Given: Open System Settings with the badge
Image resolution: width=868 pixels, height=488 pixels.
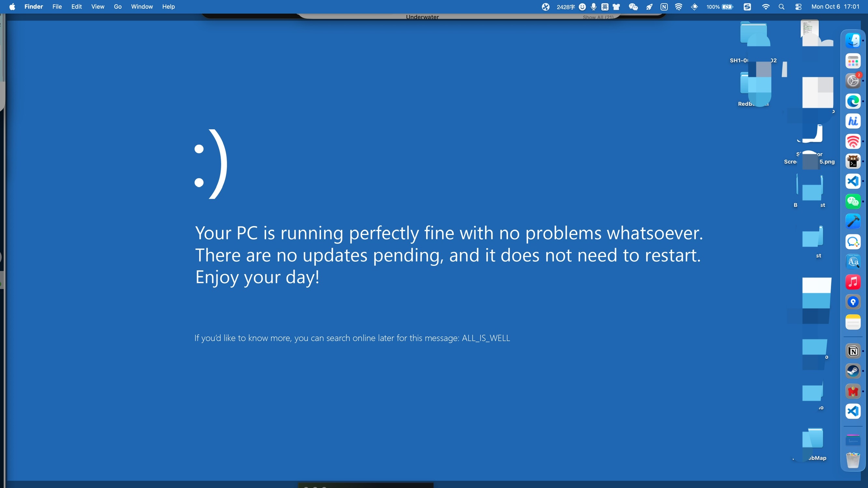Looking at the screenshot, I should tap(853, 81).
